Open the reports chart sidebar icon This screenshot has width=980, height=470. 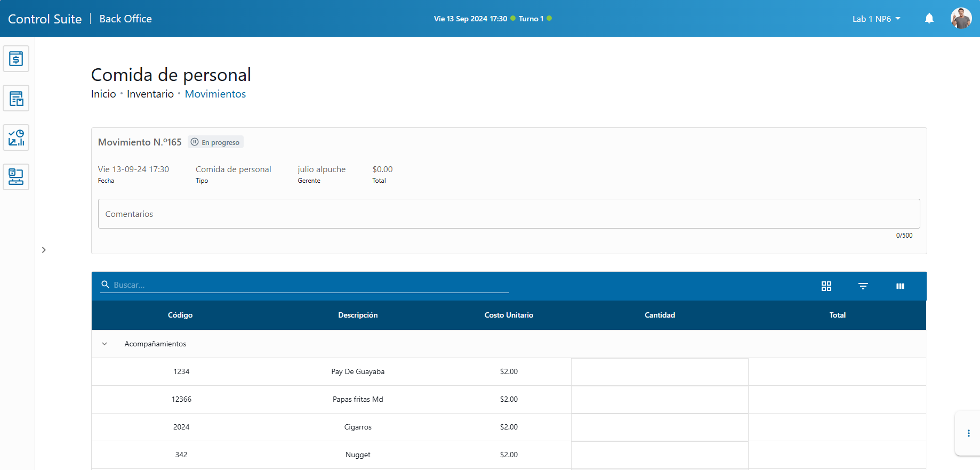pyautogui.click(x=16, y=137)
